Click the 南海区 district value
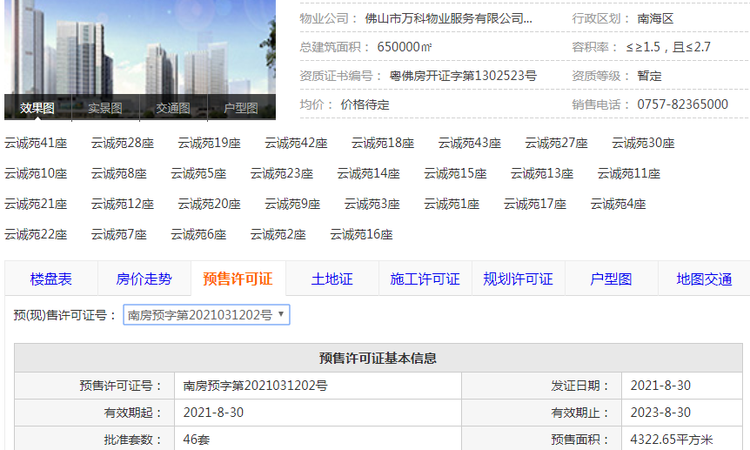 point(655,19)
